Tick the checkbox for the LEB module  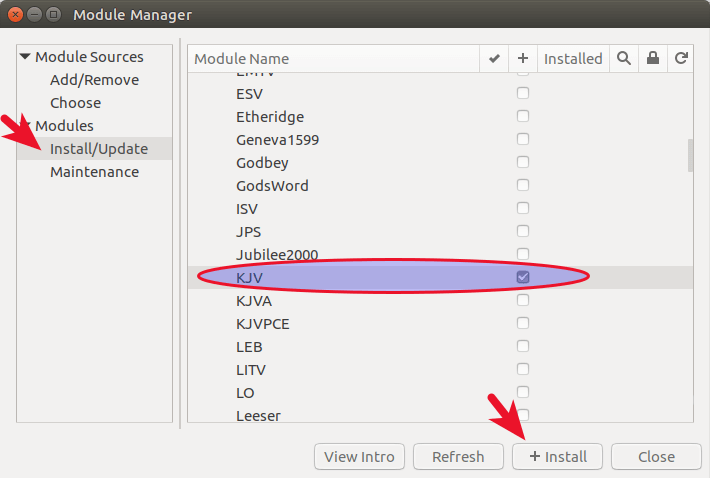coord(523,346)
